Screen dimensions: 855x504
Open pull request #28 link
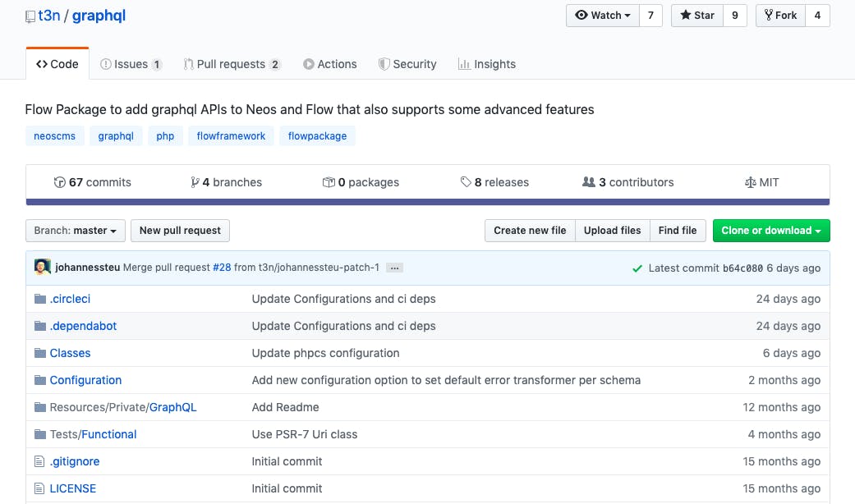click(222, 268)
